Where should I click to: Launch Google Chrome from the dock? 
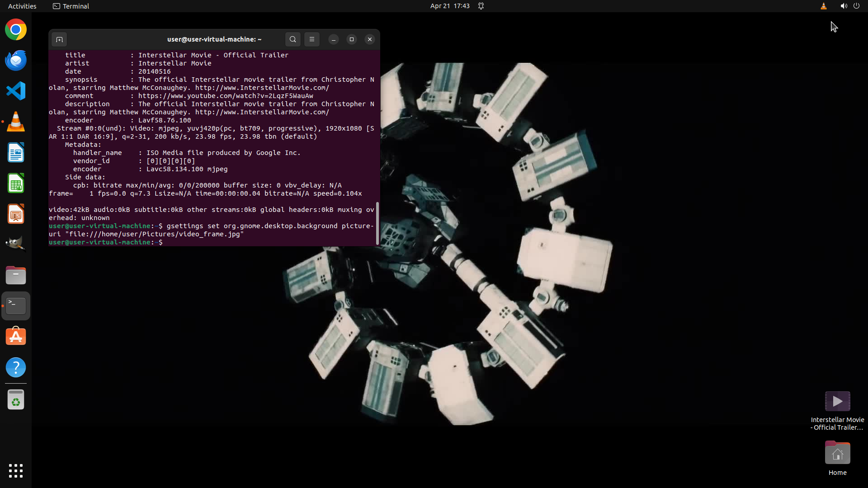(16, 30)
